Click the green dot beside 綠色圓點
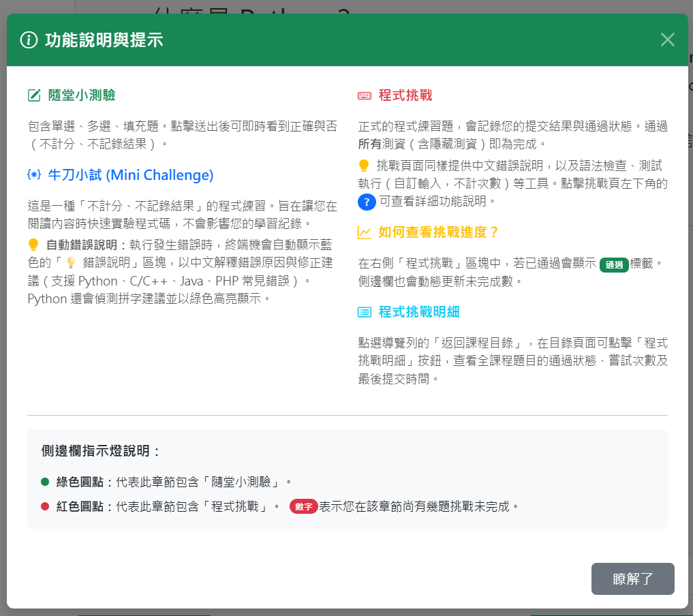693x616 pixels. point(45,482)
